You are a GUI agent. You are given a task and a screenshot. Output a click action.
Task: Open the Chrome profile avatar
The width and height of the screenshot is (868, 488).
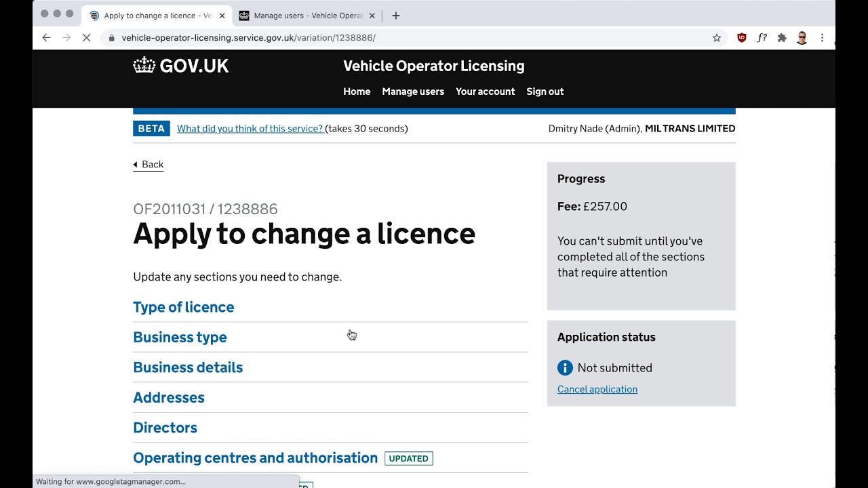[802, 38]
